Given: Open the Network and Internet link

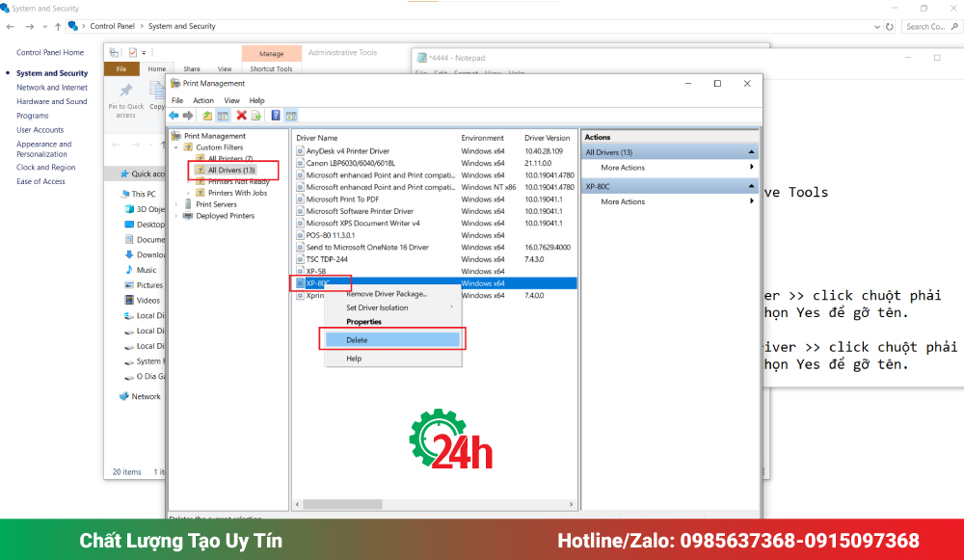Looking at the screenshot, I should (x=52, y=88).
